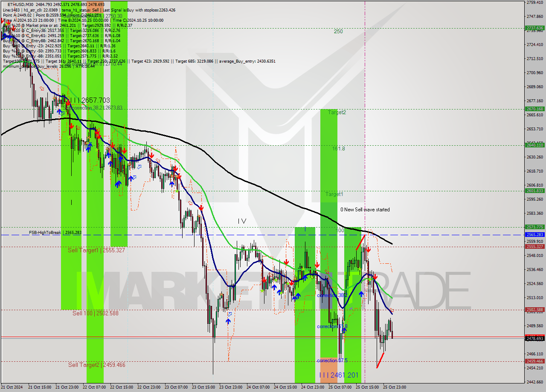Image resolution: width=546 pixels, height=392 pixels.
Task: Select the green 2640.110 price tag
Action: (x=535, y=145)
